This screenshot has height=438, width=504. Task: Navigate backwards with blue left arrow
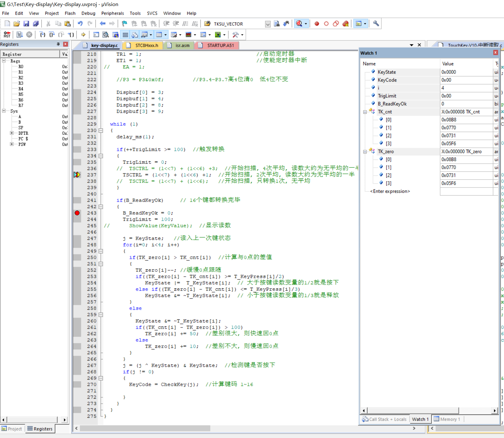click(x=102, y=24)
